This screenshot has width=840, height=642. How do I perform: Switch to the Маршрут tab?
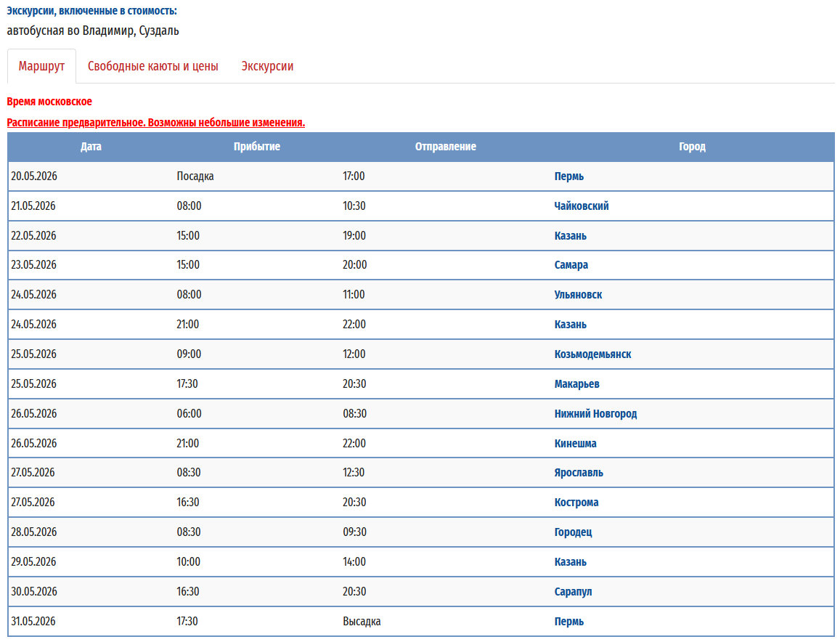[x=41, y=66]
